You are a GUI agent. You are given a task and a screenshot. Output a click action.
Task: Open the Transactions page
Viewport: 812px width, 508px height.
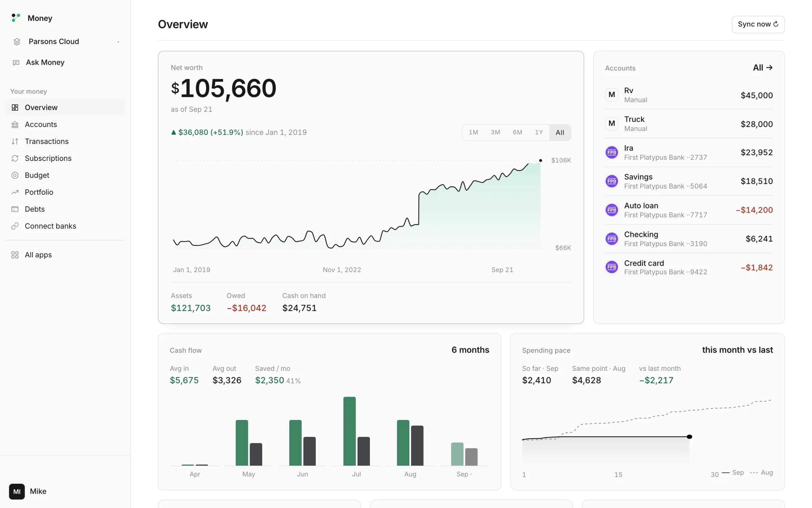click(65, 141)
